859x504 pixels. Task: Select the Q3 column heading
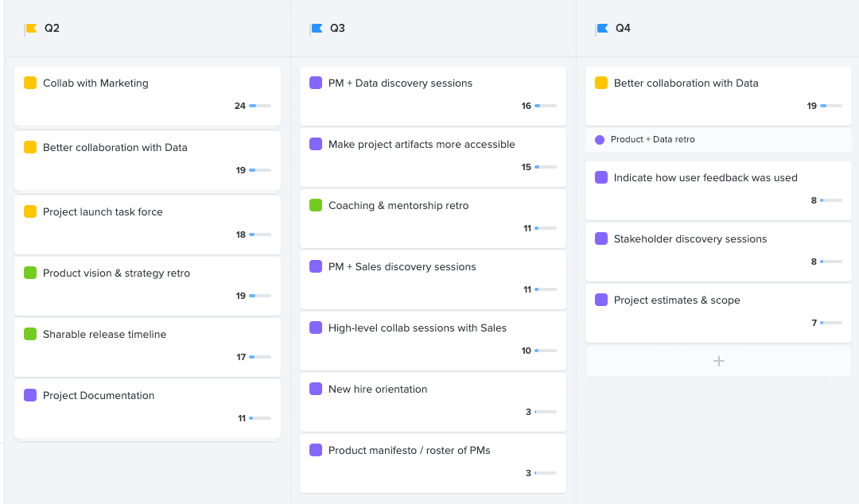pos(337,29)
